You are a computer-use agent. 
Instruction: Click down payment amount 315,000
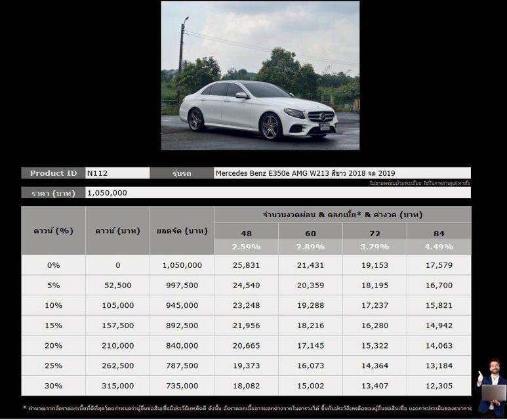pyautogui.click(x=117, y=386)
